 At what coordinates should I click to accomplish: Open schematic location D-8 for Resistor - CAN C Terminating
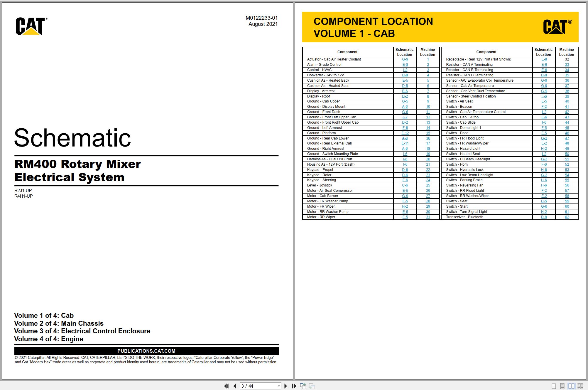(544, 75)
